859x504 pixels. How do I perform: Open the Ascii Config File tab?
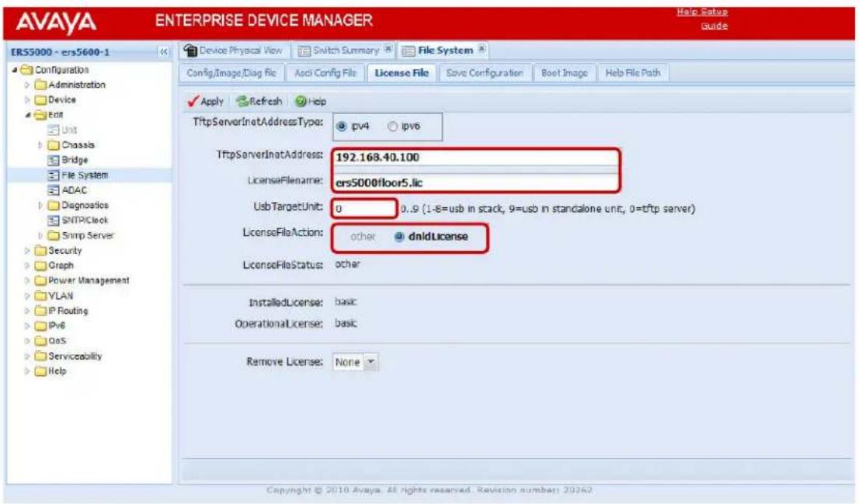coord(325,73)
